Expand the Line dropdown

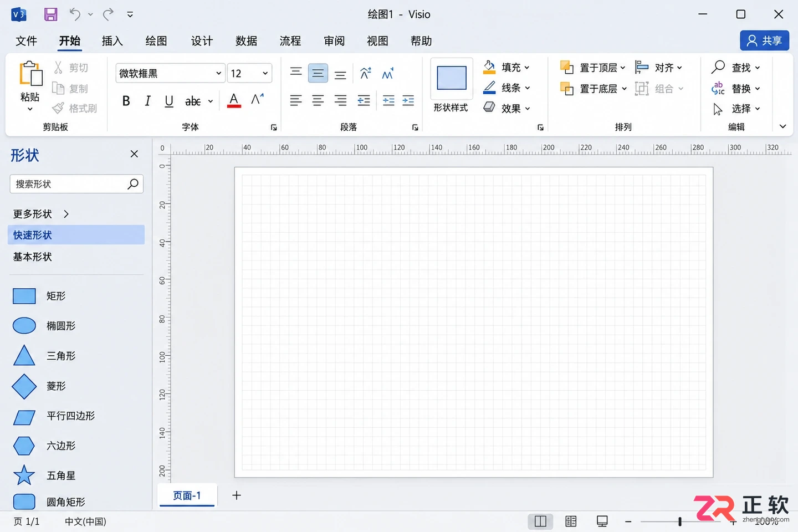point(527,88)
